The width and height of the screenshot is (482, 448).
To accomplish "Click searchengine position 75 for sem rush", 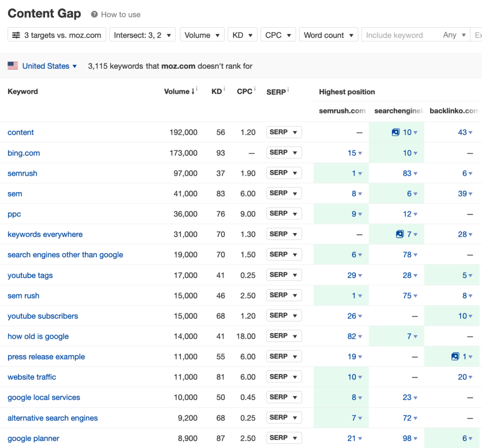I will (410, 295).
